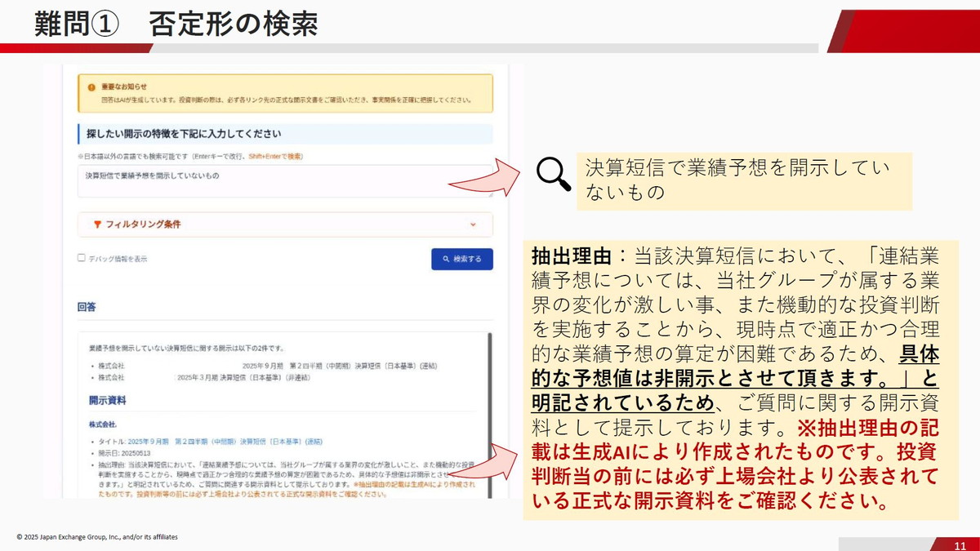Enable the デバッグ情報を表示 checkbox
Viewport: 980px width, 551px height.
[x=79, y=257]
